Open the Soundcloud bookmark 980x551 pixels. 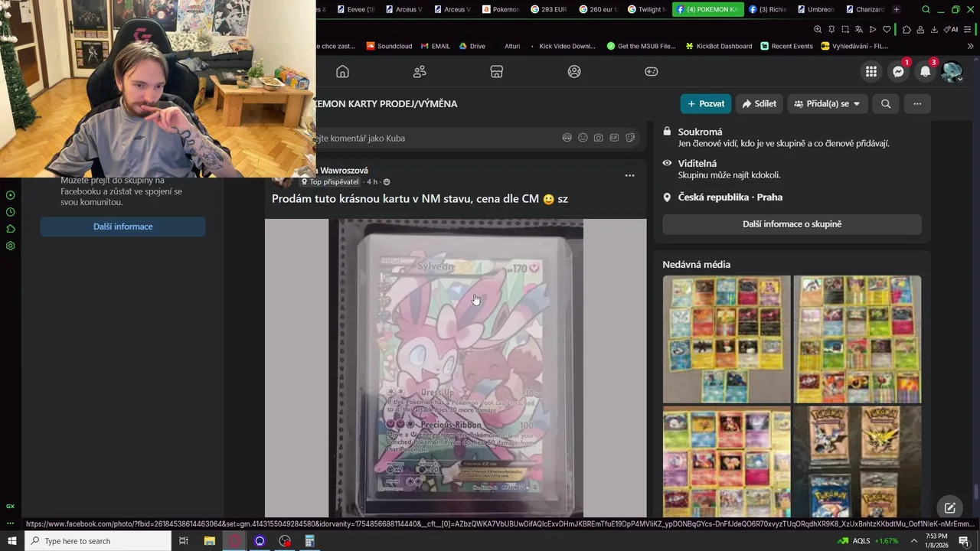[x=389, y=46]
